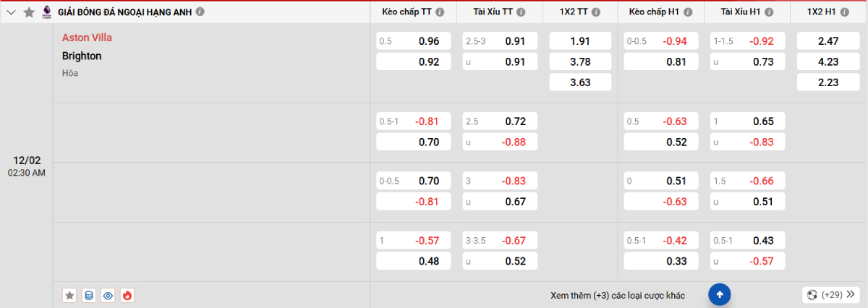Pick Kèo chấp H1 odds -0.94
The height and width of the screenshot is (308, 868).
[660, 41]
